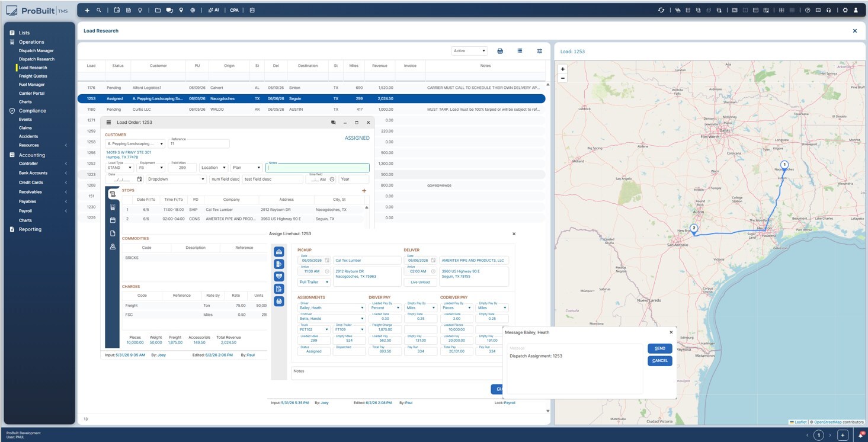Add a stop with the plus icon
This screenshot has width=868, height=442.
pos(364,191)
